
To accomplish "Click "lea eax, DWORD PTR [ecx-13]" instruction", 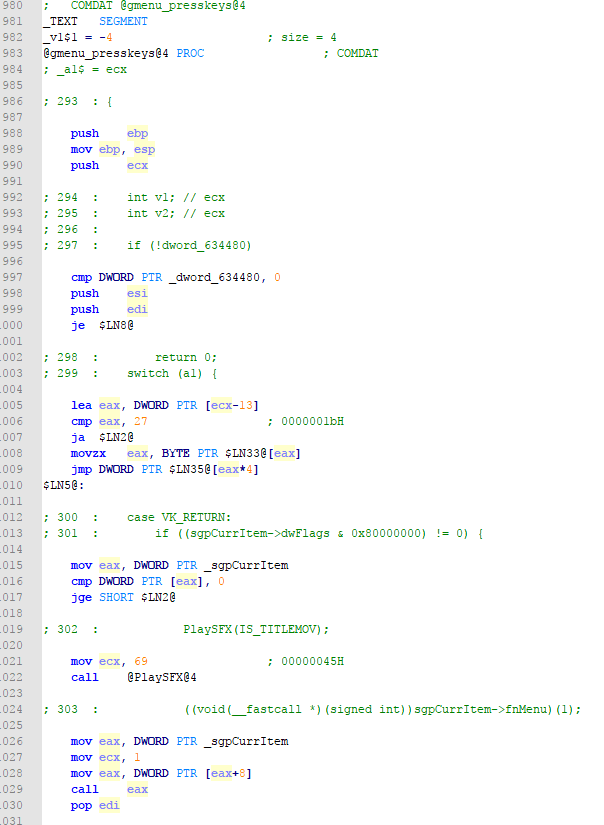I will [x=165, y=406].
